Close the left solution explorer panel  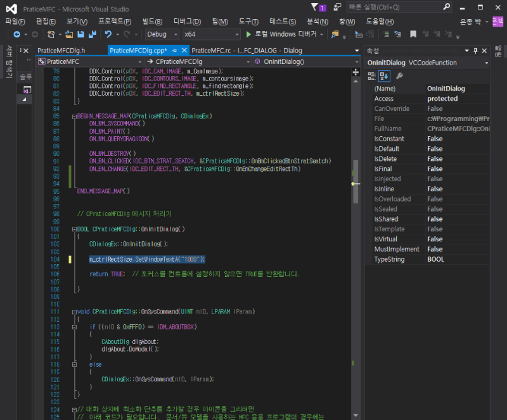pyautogui.click(x=26, y=51)
